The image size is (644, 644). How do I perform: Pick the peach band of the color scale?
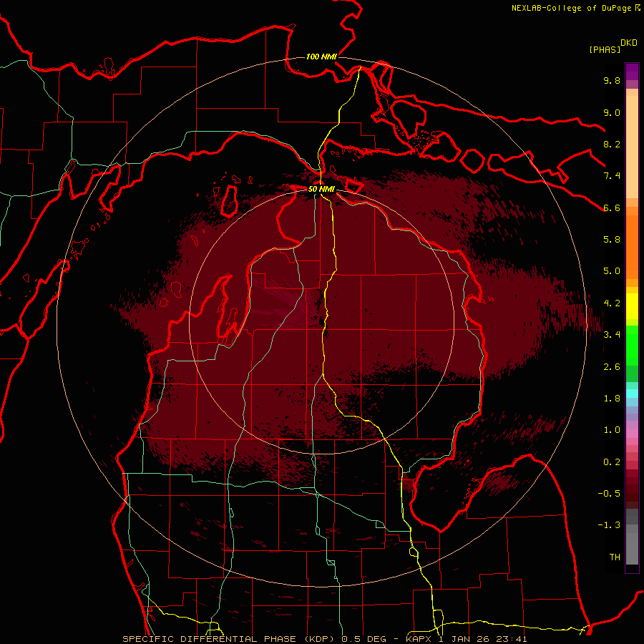(632, 147)
